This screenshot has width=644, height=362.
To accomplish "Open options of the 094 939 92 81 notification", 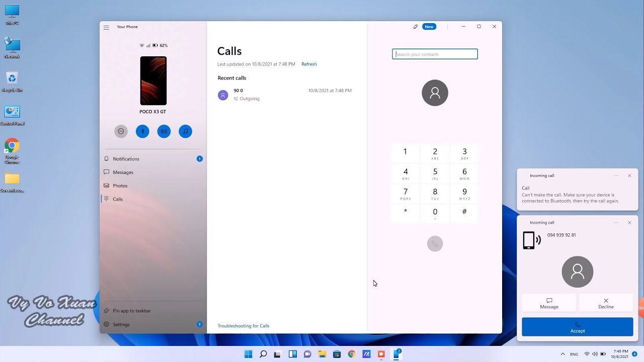I will 616,222.
